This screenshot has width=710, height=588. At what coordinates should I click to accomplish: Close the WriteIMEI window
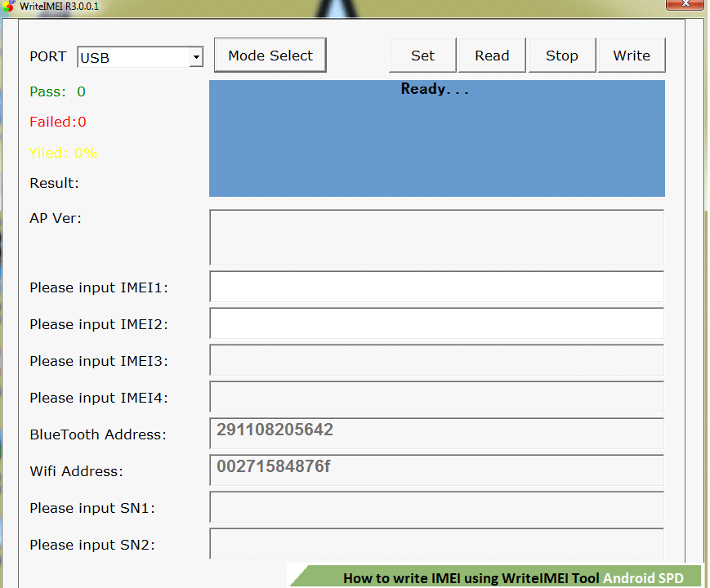(685, 4)
